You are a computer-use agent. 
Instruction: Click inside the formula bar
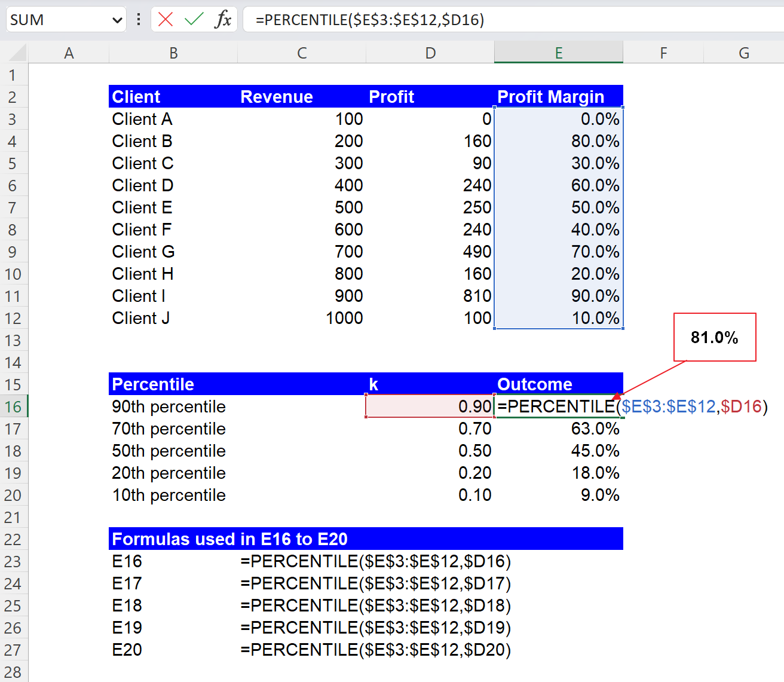[418, 20]
